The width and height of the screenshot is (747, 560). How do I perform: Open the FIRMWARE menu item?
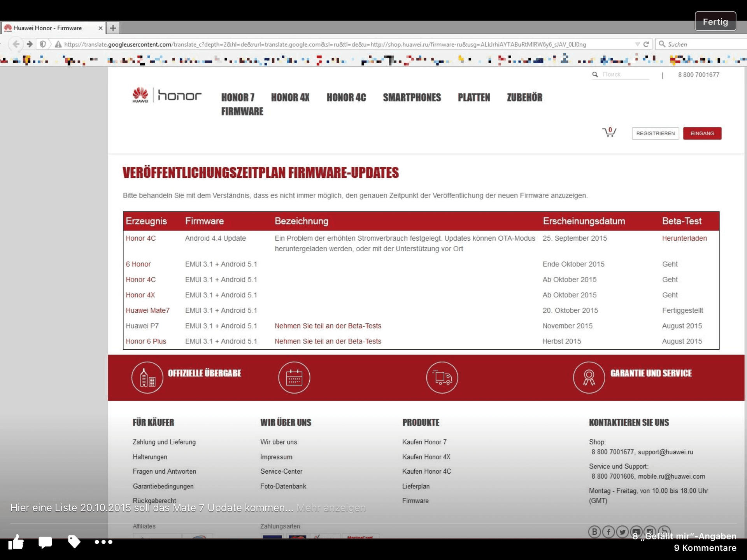(x=242, y=111)
